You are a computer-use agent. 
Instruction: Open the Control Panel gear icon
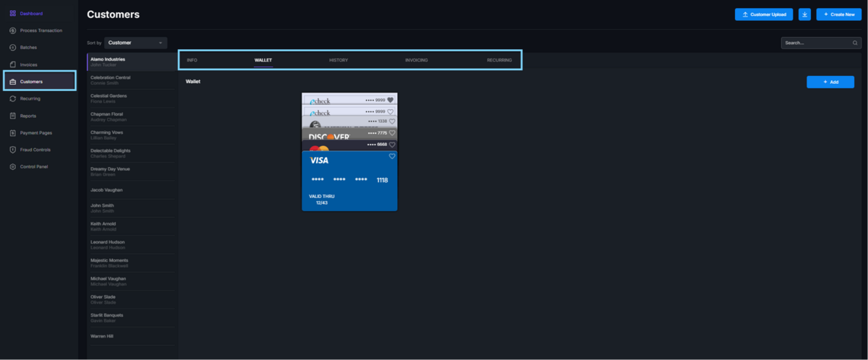(x=13, y=167)
